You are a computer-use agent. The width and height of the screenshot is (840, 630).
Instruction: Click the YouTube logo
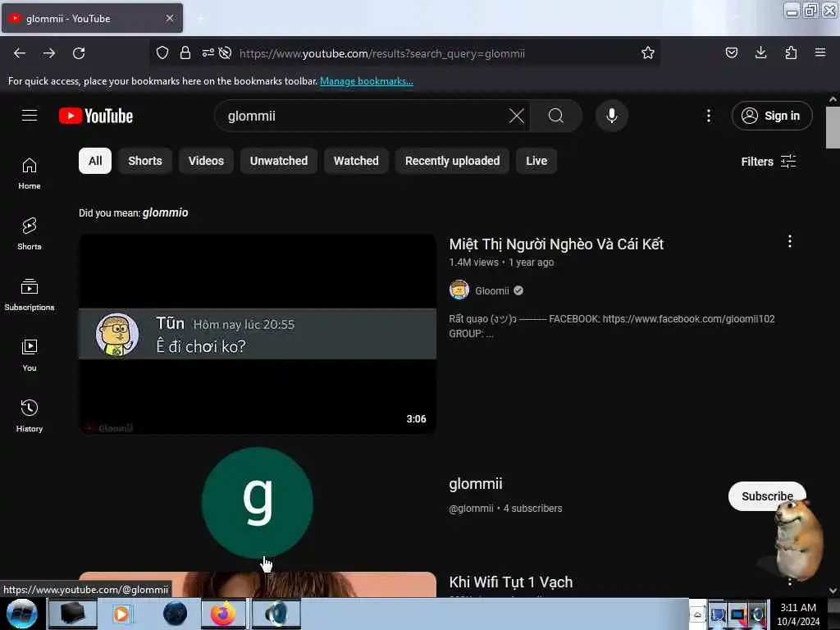(96, 116)
